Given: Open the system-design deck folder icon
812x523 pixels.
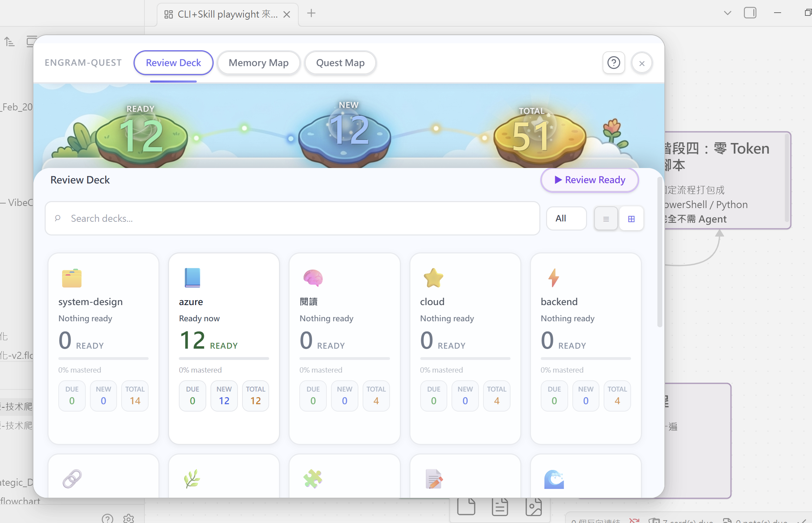Looking at the screenshot, I should (72, 278).
